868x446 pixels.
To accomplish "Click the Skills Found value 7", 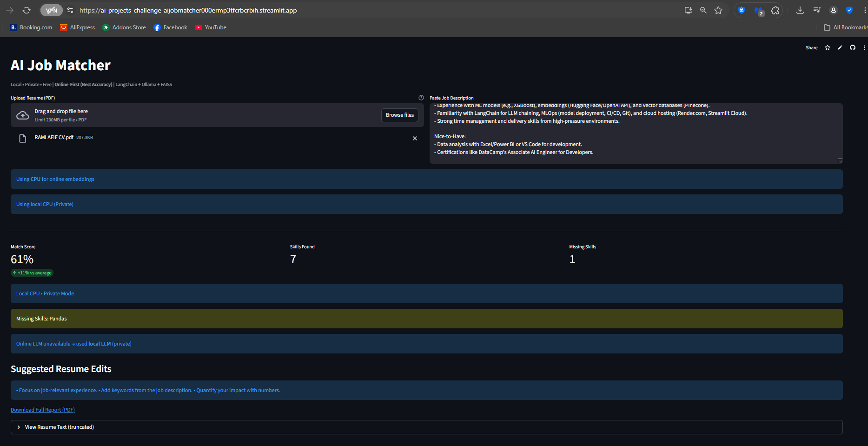I will tap(293, 260).
